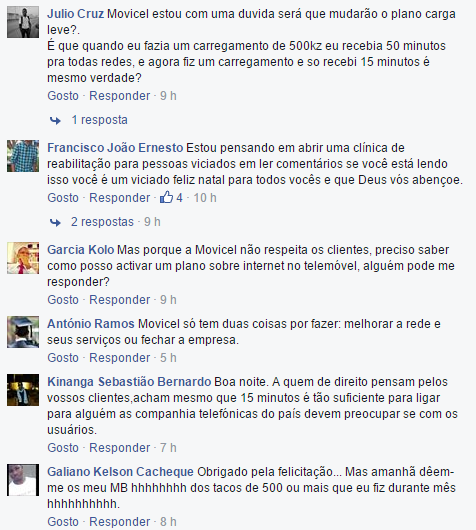Image resolution: width=476 pixels, height=530 pixels.
Task: Click the thumbs-up icon showing 4 likes
Action: coord(166,197)
